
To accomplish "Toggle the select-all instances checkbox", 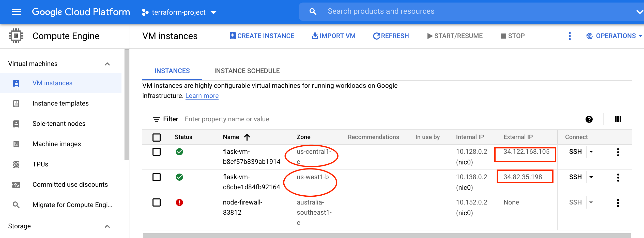I will point(157,138).
